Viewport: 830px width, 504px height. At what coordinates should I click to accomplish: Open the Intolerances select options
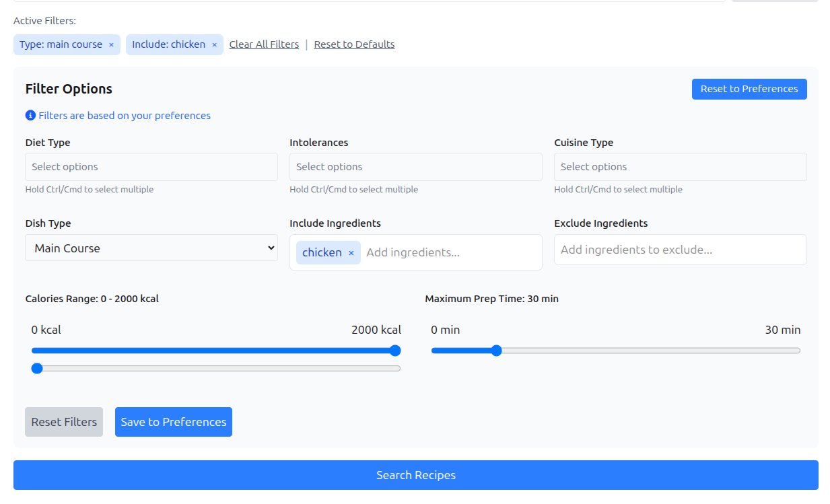[x=415, y=167]
